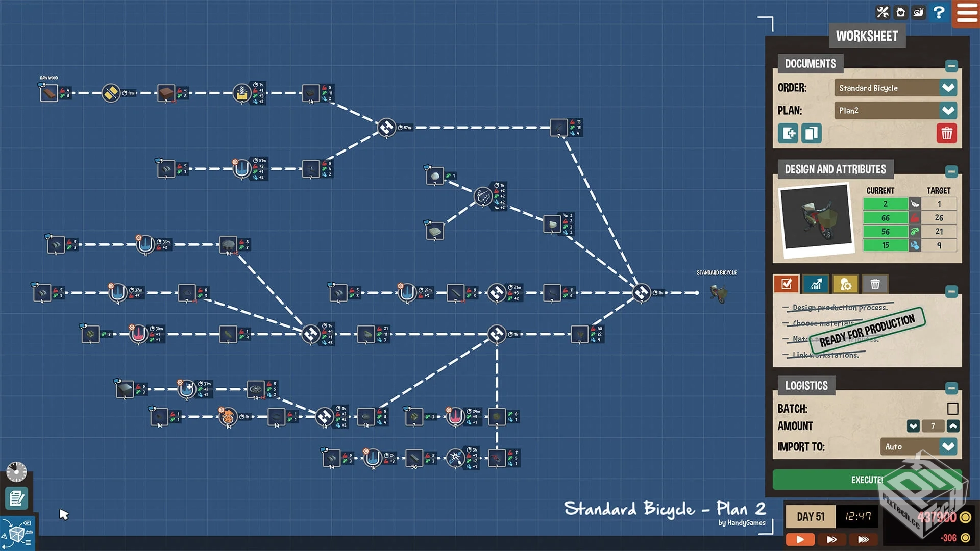Expand the PLAN Plan2 dropdown
This screenshot has width=980, height=551.
948,110
